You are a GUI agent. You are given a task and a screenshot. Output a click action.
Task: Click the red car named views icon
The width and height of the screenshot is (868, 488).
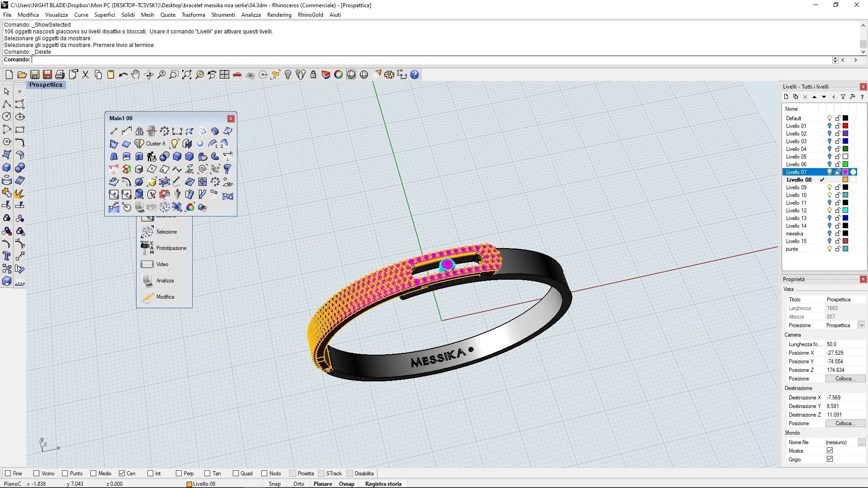point(237,75)
